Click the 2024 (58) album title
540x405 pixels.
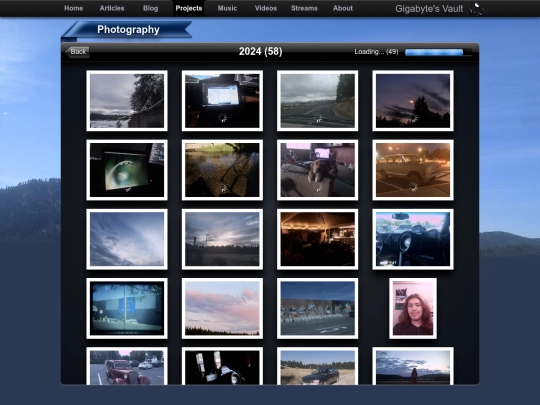261,51
